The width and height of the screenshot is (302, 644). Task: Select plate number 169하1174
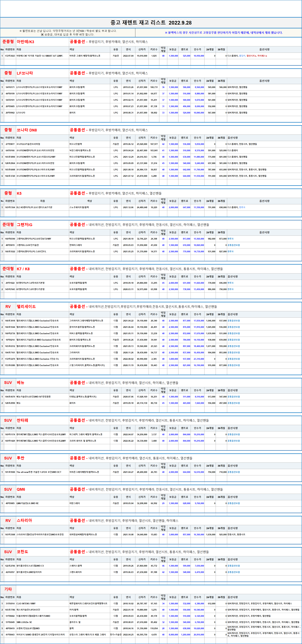pyautogui.click(x=10, y=434)
